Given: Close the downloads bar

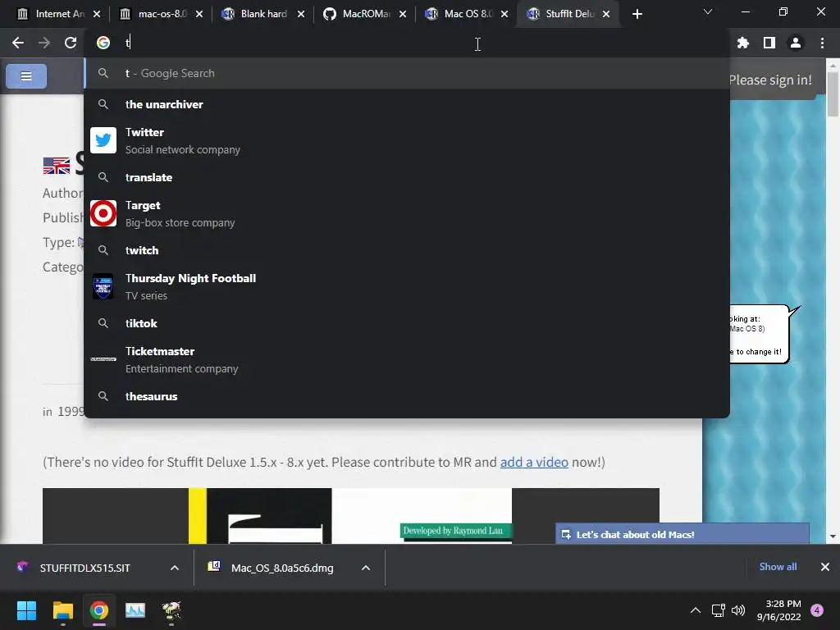Looking at the screenshot, I should coord(825,567).
